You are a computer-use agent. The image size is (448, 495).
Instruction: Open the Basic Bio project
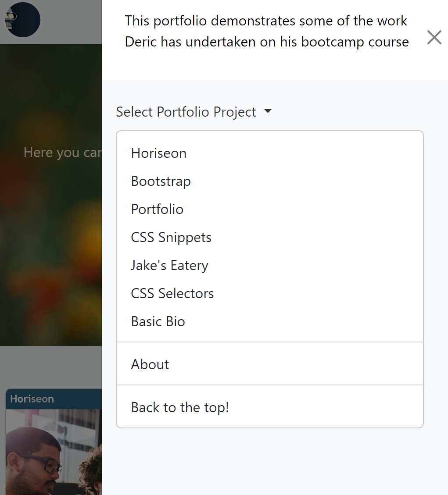tap(158, 321)
